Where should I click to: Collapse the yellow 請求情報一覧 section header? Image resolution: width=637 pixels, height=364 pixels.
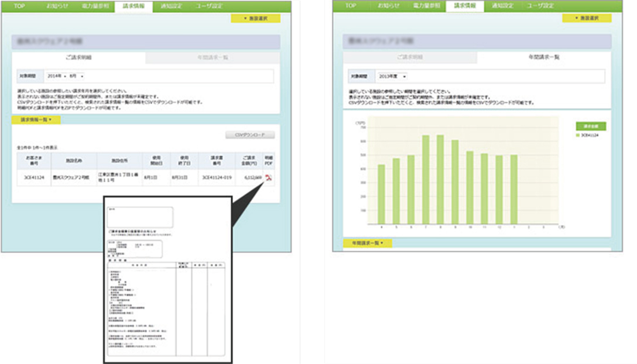[36, 119]
